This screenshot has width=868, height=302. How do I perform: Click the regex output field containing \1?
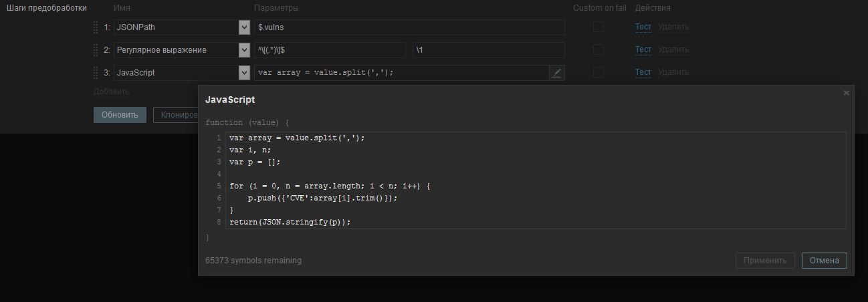(x=488, y=50)
